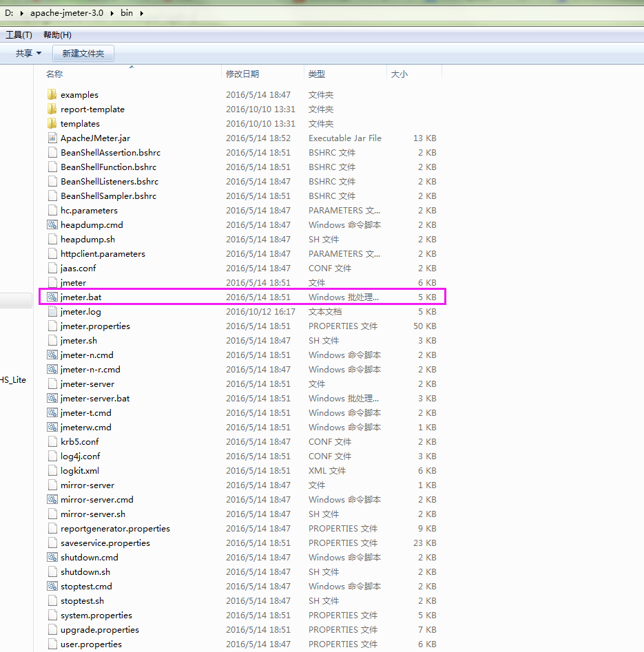This screenshot has width=644, height=652.
Task: Select the mirror-server file without extension
Action: pos(87,485)
